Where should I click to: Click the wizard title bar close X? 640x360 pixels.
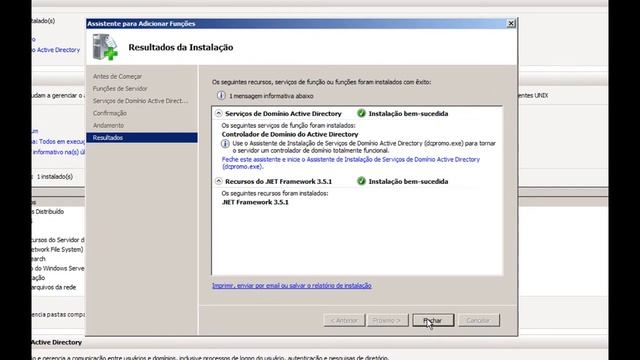pyautogui.click(x=511, y=24)
